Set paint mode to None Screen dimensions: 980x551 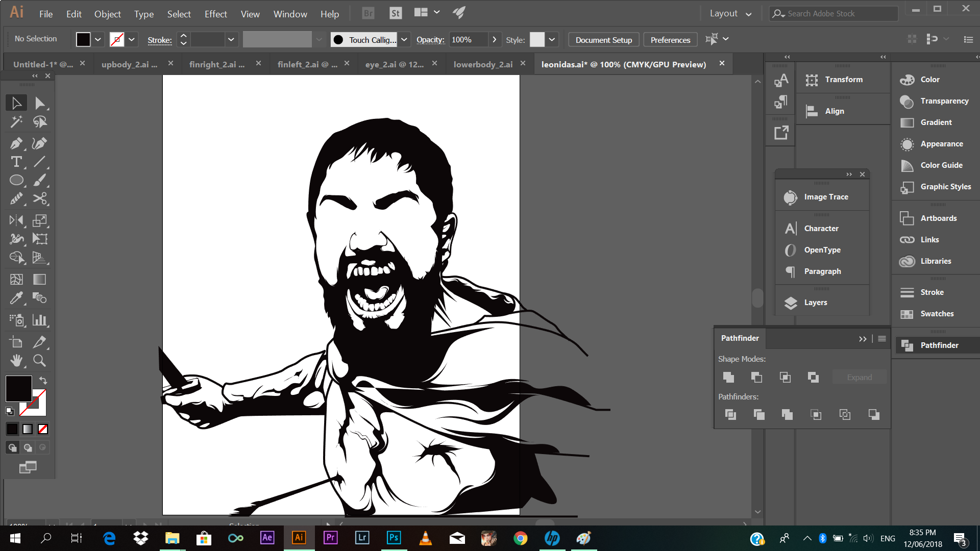(x=43, y=430)
